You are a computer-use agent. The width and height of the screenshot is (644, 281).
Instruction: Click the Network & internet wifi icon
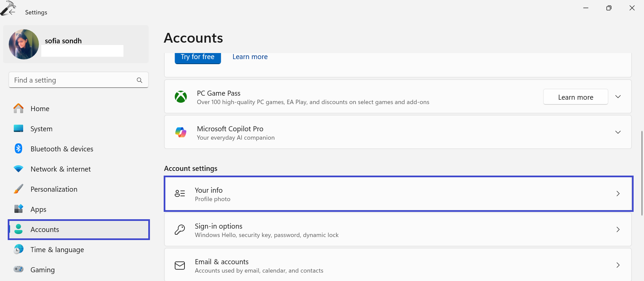tap(18, 169)
